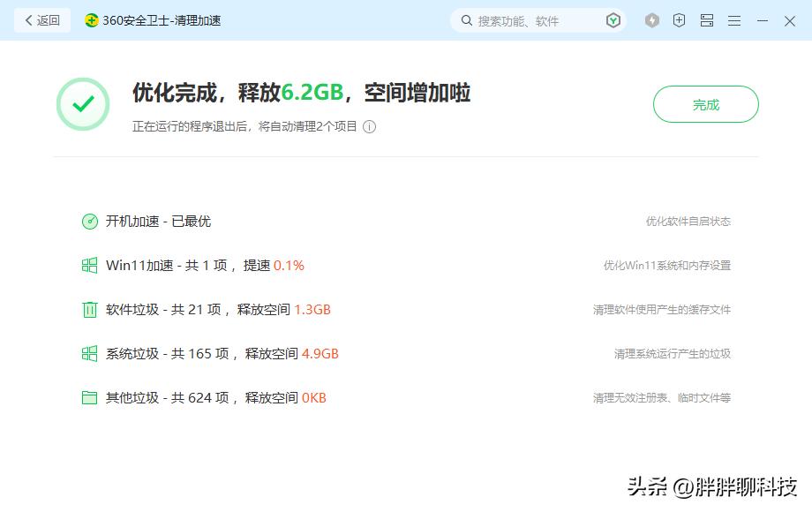Open the window layout switcher icon
This screenshot has width=812, height=512.
point(706,19)
